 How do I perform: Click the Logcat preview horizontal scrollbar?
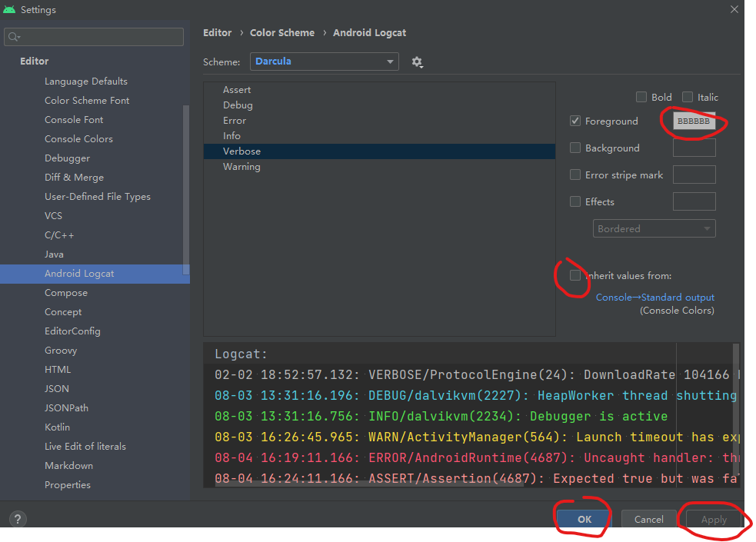[369, 484]
